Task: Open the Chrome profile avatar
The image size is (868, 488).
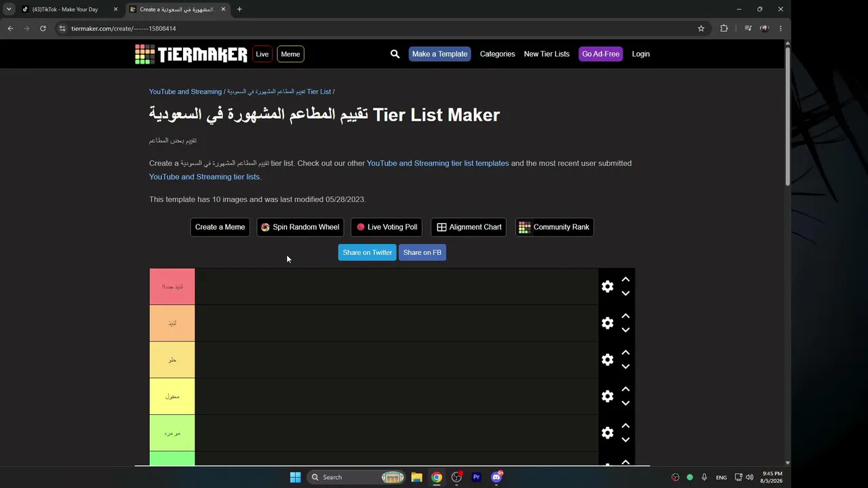Action: [764, 28]
